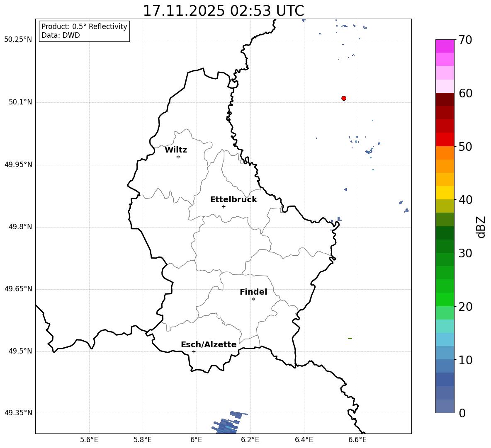Click the Wiltz station cross marker
Viewport: 491px width, 448px height.
pos(178,157)
